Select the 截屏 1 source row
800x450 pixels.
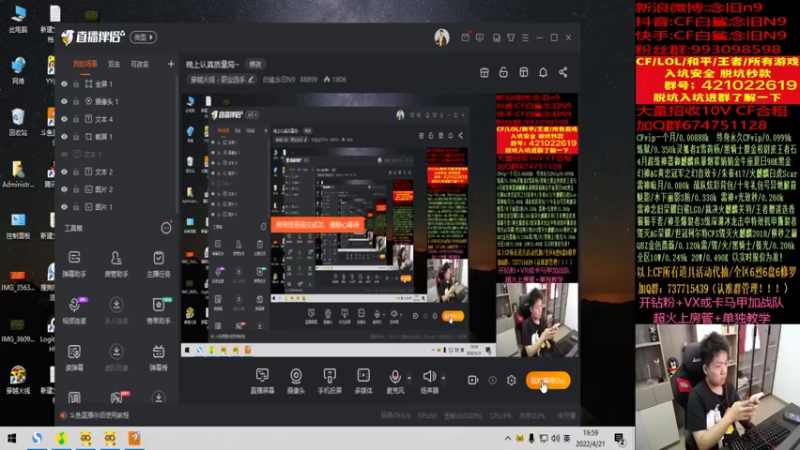pyautogui.click(x=117, y=137)
